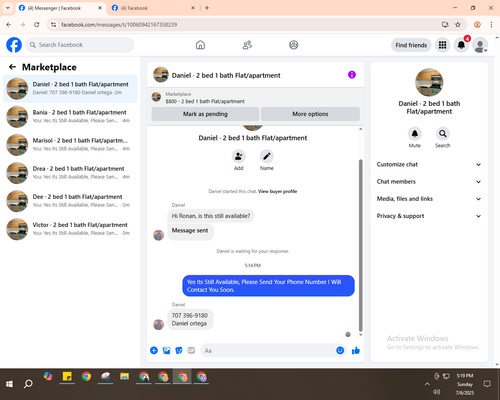This screenshot has height=400, width=500.
Task: Mute the chat using bell icon
Action: (415, 134)
